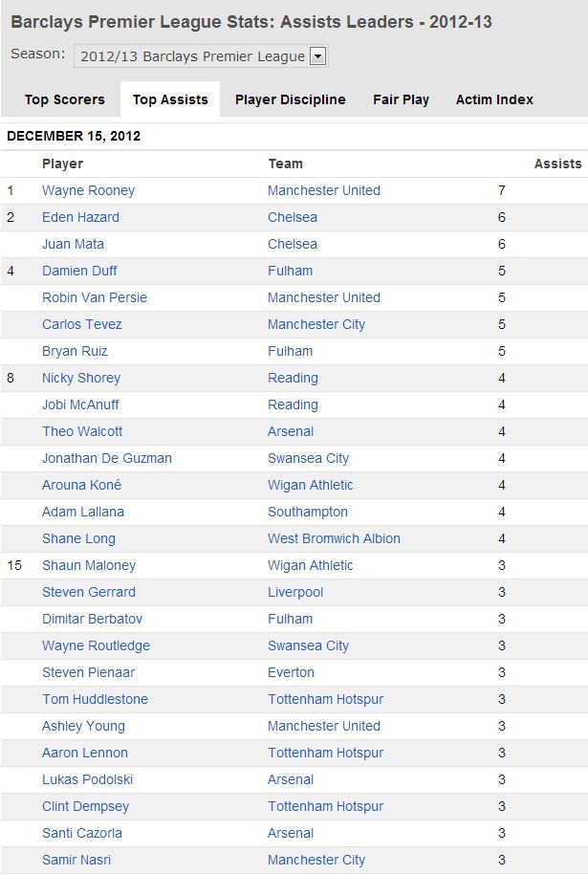The width and height of the screenshot is (588, 875).
Task: Open Wayne Rooney's player link
Action: coord(88,191)
